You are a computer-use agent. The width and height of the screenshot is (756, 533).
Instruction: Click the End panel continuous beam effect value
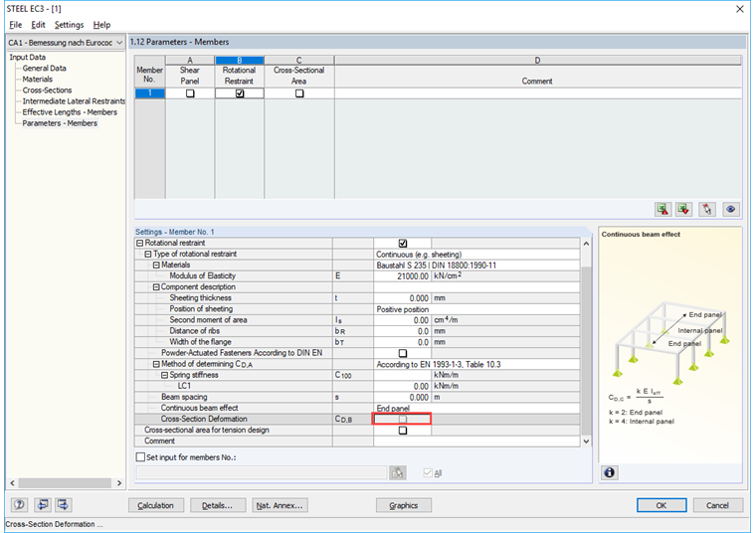coord(476,408)
